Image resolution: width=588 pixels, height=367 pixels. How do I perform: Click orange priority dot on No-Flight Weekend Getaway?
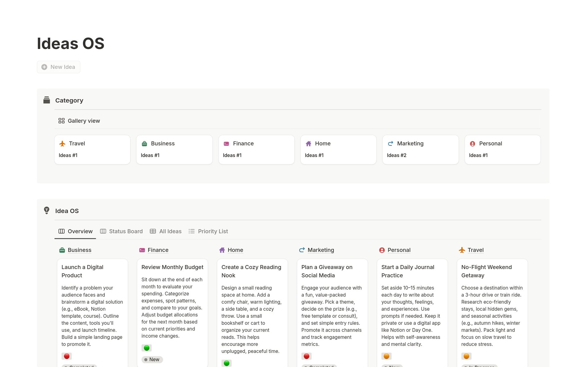tap(466, 356)
